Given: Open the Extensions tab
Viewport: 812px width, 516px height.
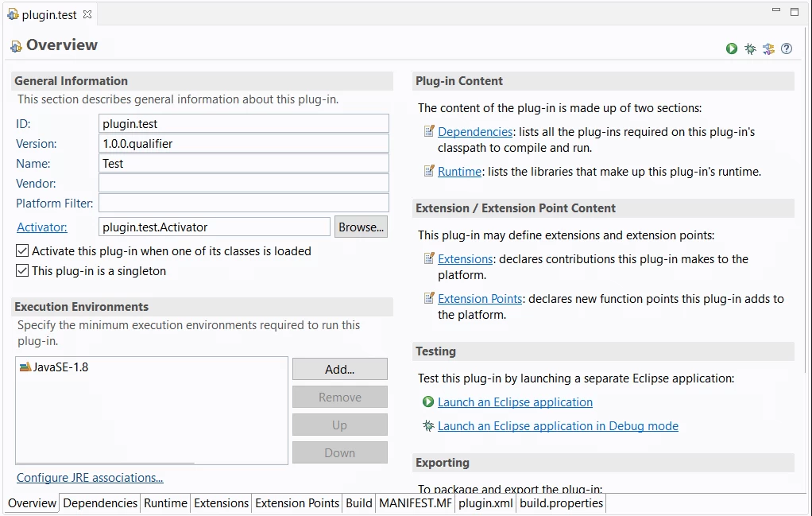Looking at the screenshot, I should 221,503.
